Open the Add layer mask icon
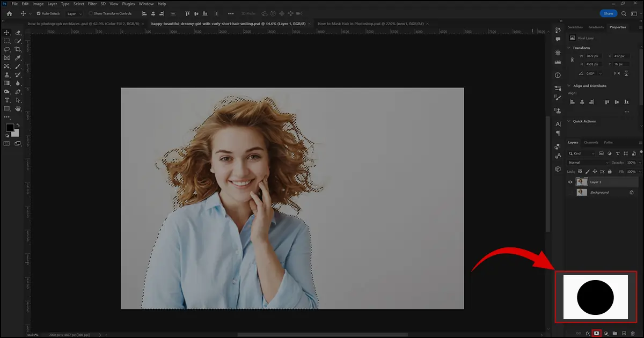The image size is (644, 338). 597,333
